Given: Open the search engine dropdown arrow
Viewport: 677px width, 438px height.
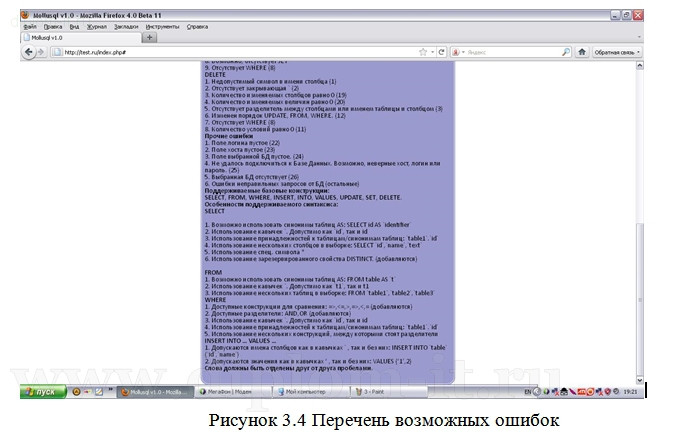Looking at the screenshot, I should coord(463,52).
